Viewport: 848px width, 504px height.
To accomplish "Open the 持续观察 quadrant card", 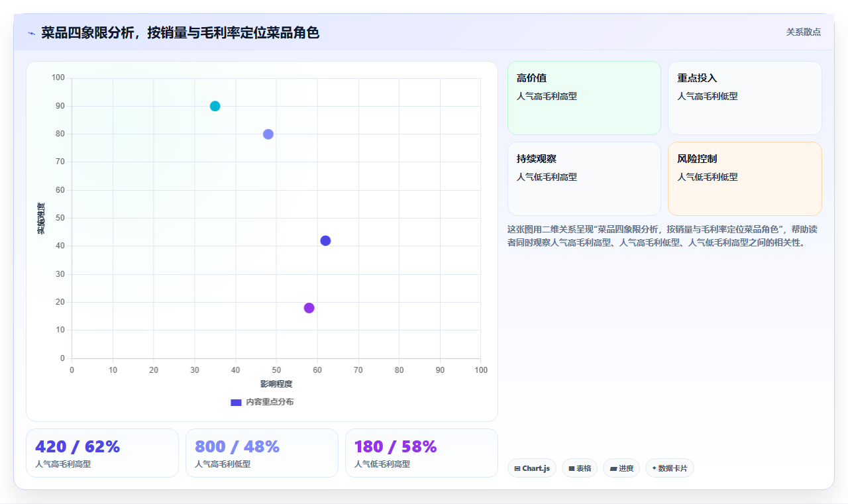I will click(584, 179).
